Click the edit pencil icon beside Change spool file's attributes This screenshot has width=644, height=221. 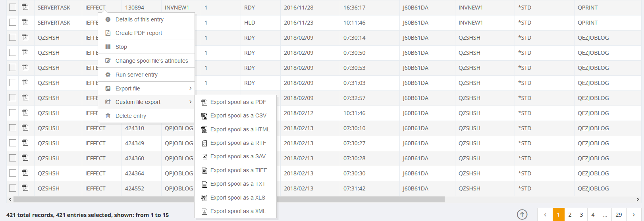108,61
